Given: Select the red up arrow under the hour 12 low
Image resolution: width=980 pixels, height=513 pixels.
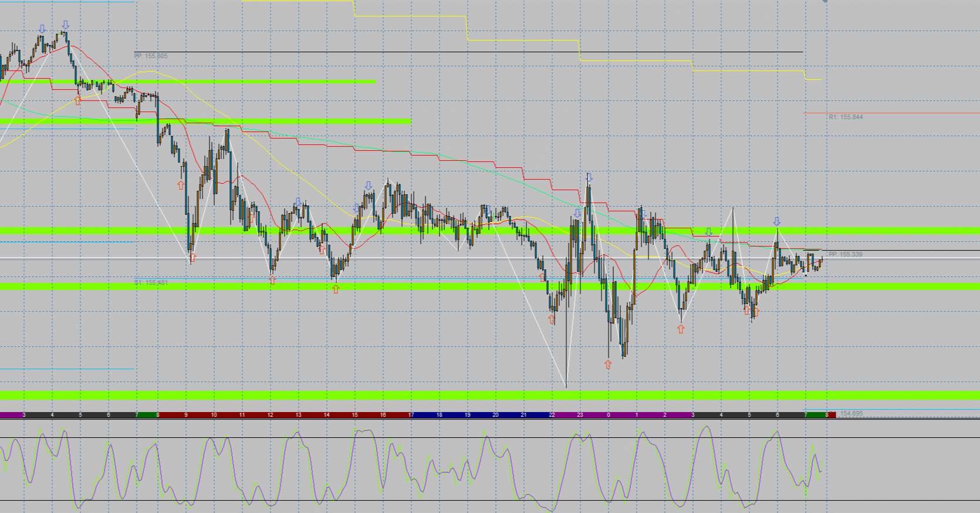Looking at the screenshot, I should coord(272,281).
